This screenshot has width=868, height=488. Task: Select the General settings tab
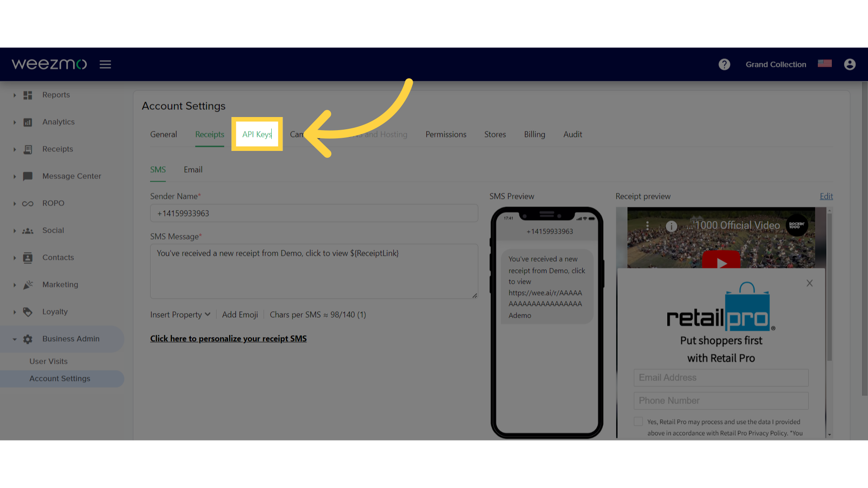[163, 133]
